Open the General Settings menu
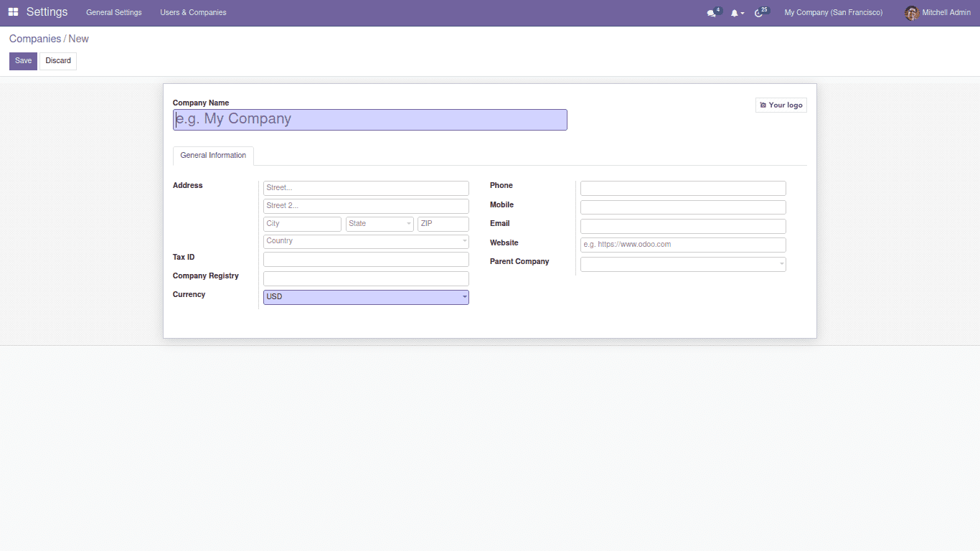 click(114, 13)
